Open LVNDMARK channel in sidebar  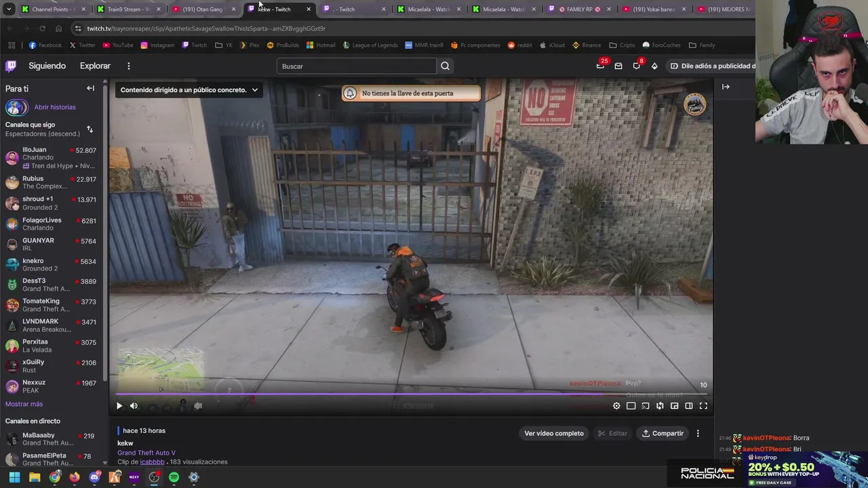click(x=51, y=325)
